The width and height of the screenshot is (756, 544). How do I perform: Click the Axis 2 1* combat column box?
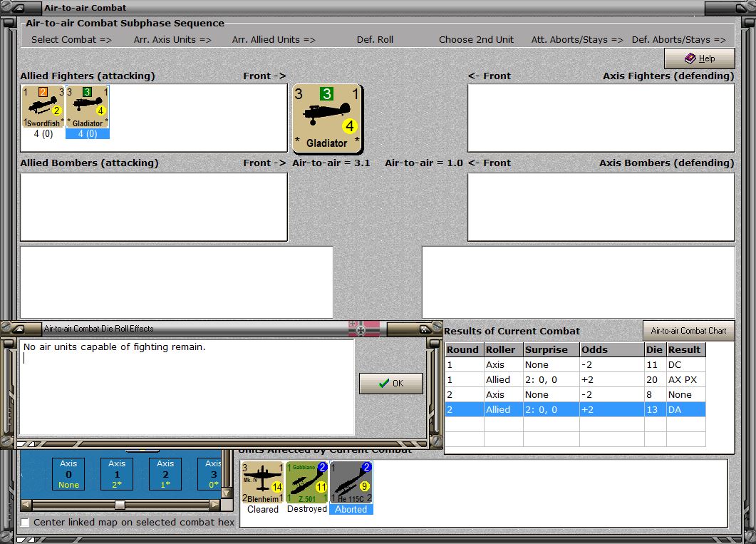click(x=165, y=474)
